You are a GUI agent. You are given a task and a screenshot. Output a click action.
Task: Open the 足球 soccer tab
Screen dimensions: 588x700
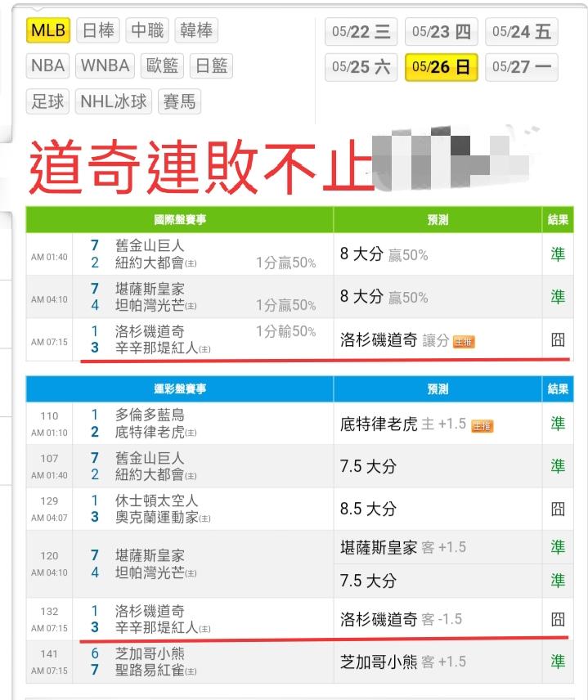coord(47,101)
